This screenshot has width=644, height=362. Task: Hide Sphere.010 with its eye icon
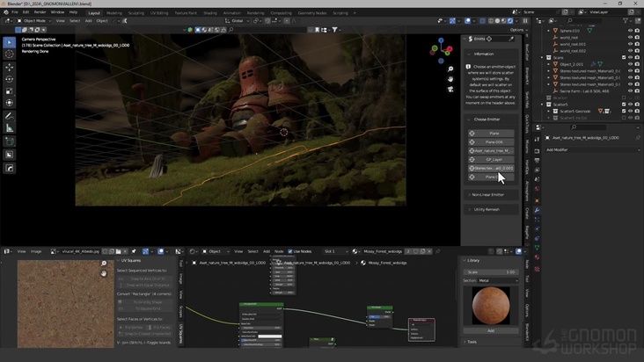[x=631, y=31]
